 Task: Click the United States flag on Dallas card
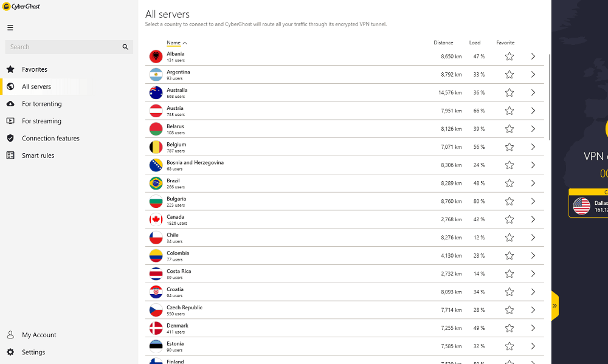click(582, 206)
